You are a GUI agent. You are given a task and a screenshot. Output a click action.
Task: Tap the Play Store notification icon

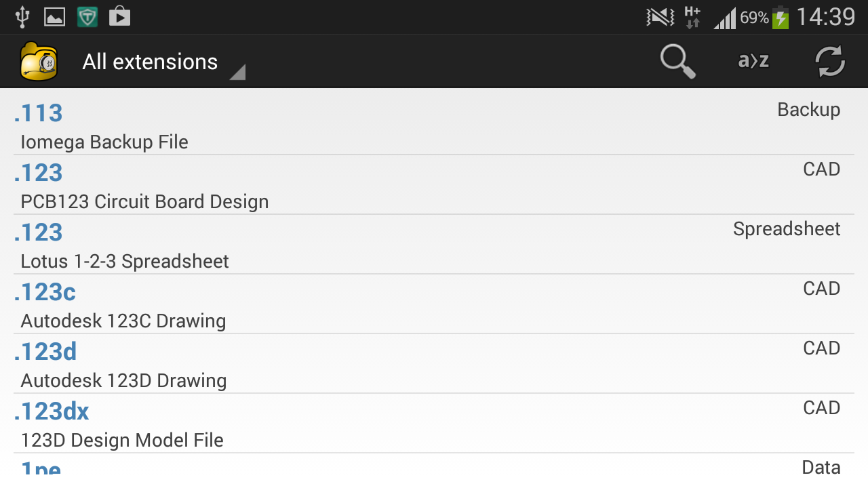click(119, 16)
